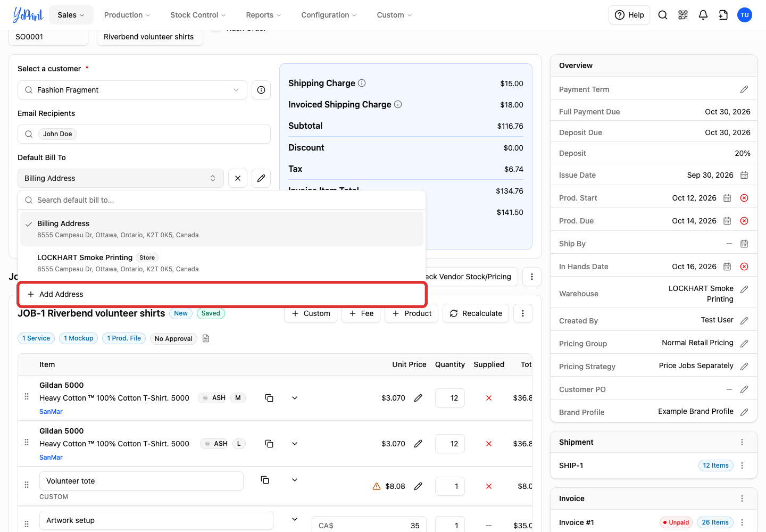Open the Stock Control menu

click(198, 15)
